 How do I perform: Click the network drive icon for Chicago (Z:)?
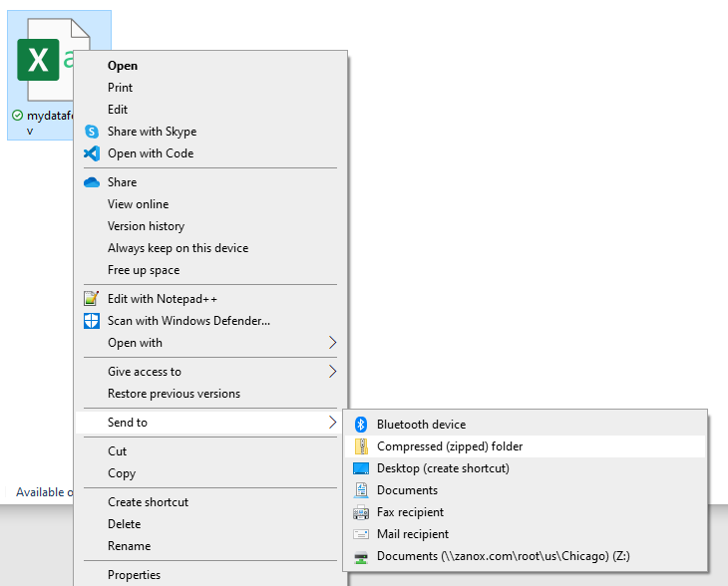pos(361,556)
